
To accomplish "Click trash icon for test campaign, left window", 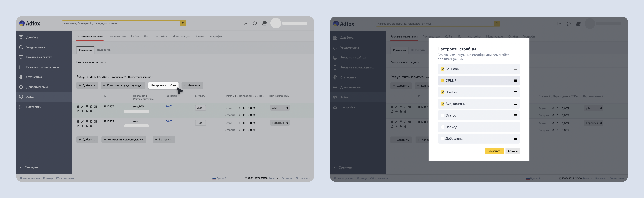I will click(91, 126).
